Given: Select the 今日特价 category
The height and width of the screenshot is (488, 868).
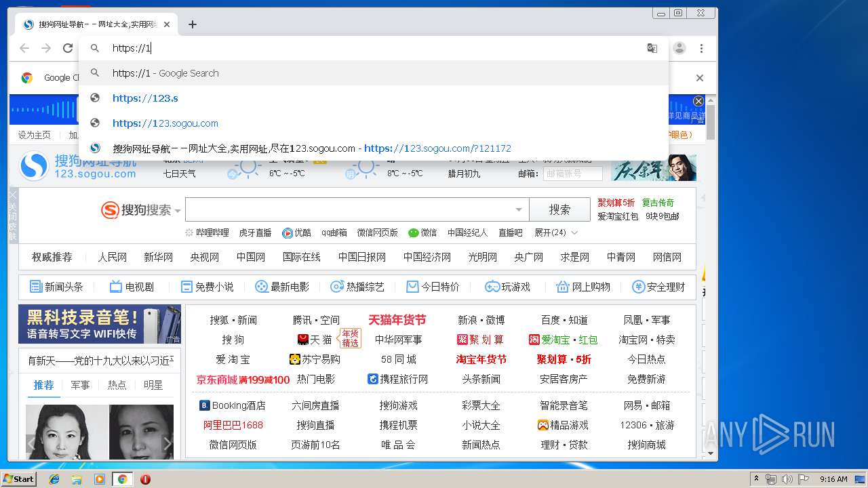Looking at the screenshot, I should [433, 287].
